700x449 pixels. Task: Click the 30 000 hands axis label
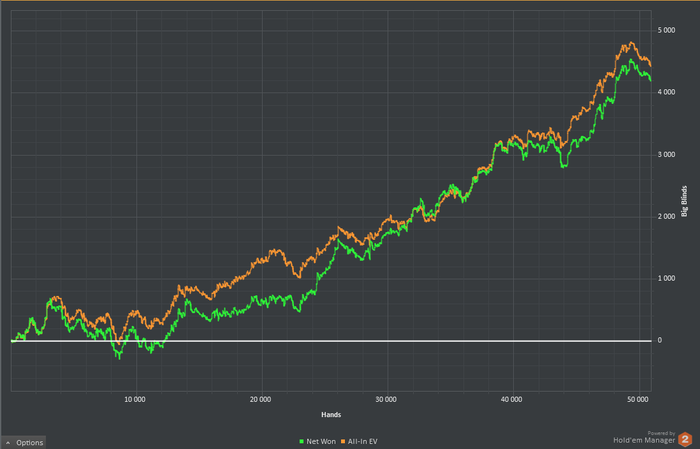[386, 399]
